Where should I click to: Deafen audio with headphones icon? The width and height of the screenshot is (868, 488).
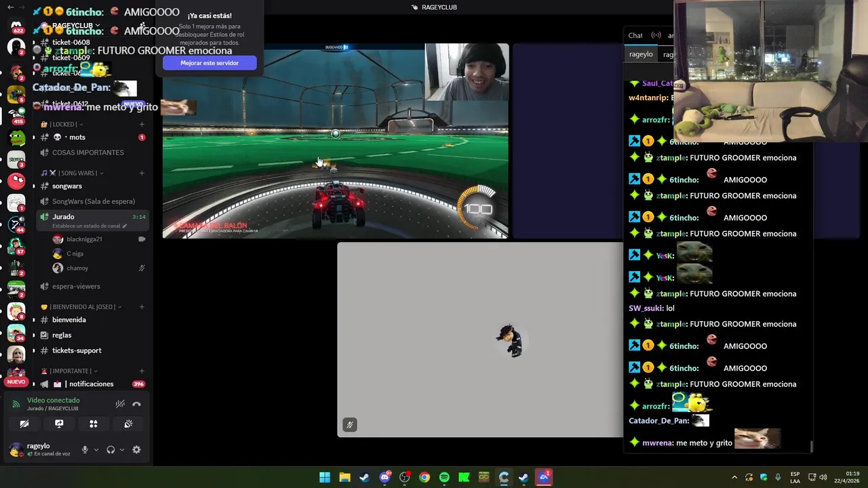(x=111, y=449)
